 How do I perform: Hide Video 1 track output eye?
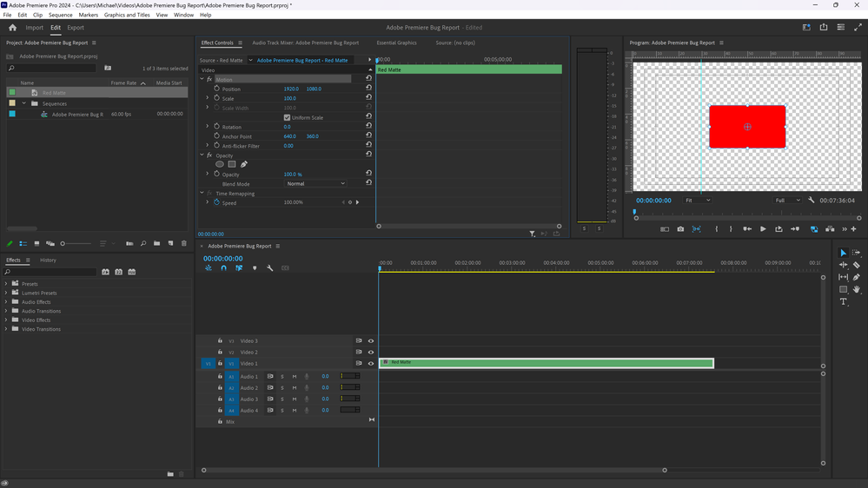click(371, 364)
